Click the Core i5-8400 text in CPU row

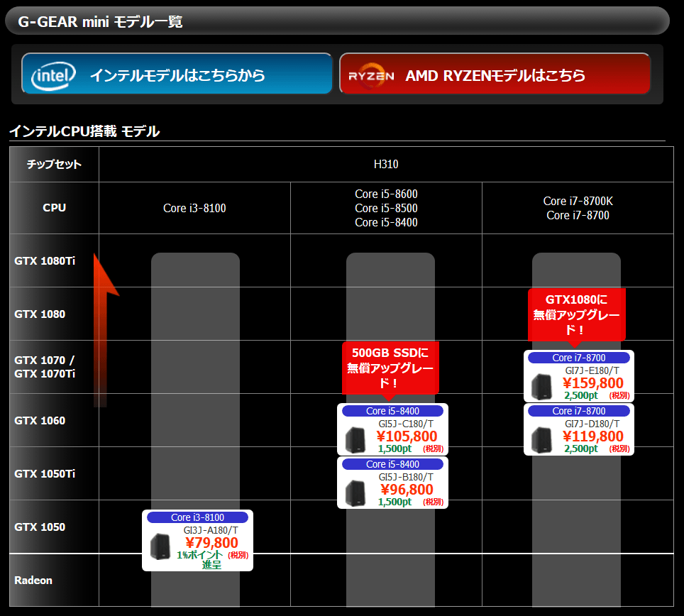click(386, 223)
